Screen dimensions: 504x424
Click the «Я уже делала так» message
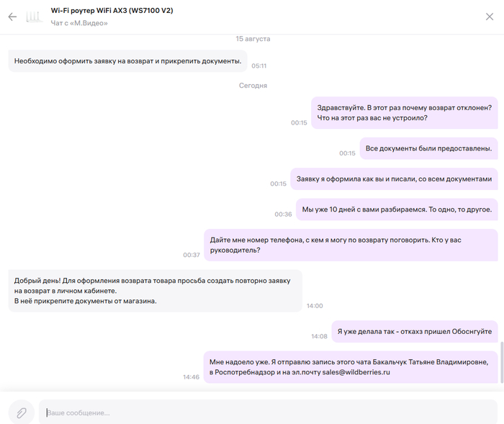point(414,331)
